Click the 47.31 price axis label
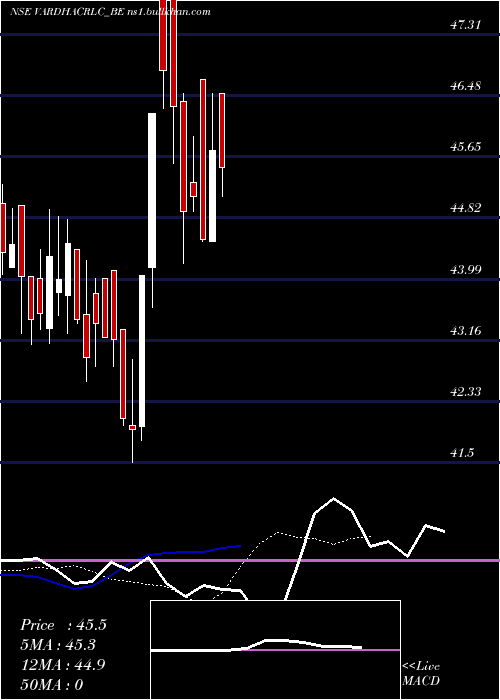 pos(466,25)
